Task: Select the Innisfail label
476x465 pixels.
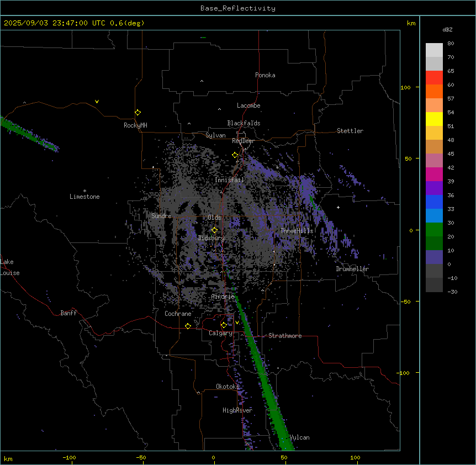Action: pos(229,180)
